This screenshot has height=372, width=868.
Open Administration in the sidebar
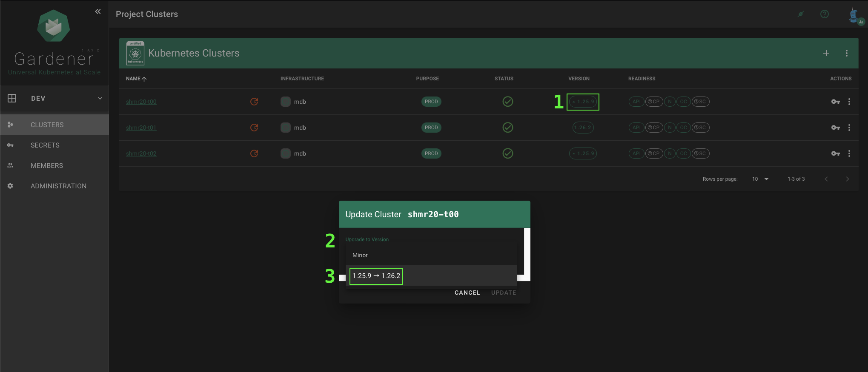point(58,186)
